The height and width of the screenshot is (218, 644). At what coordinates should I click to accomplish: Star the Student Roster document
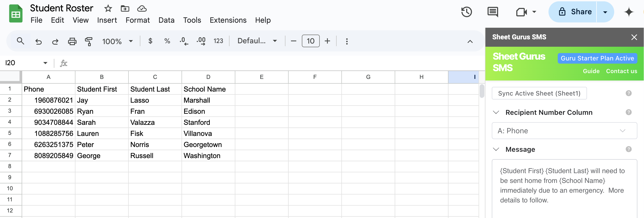tap(108, 9)
